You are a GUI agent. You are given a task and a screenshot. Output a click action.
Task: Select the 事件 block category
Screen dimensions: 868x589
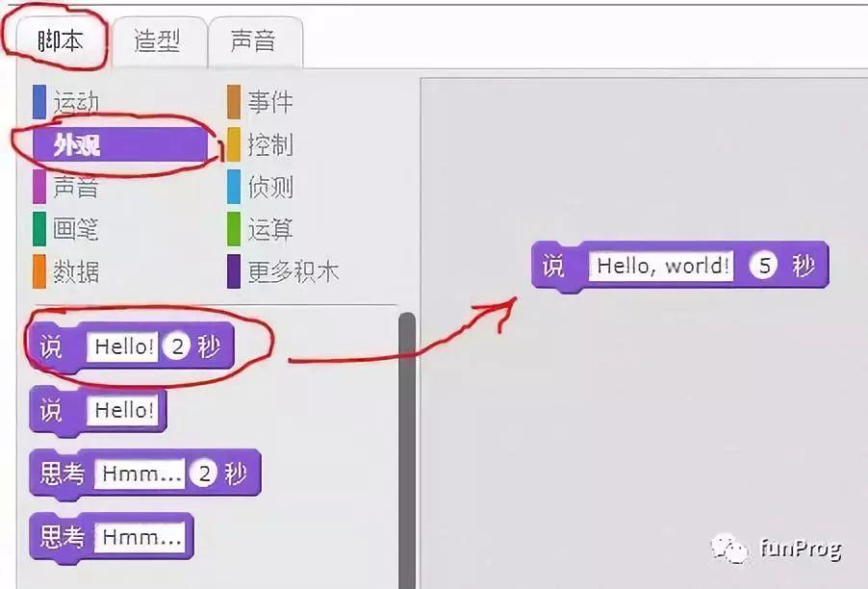[x=269, y=102]
